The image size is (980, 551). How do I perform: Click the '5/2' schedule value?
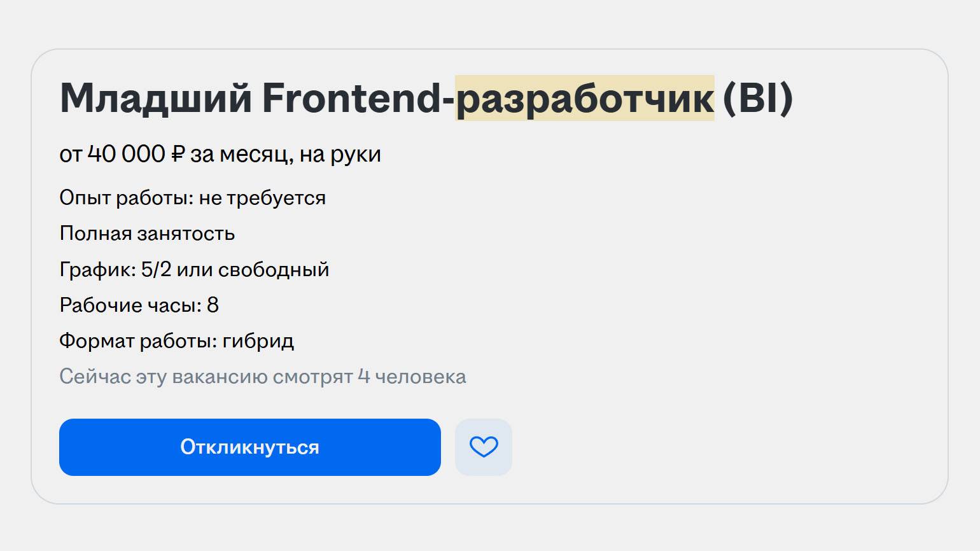point(157,269)
